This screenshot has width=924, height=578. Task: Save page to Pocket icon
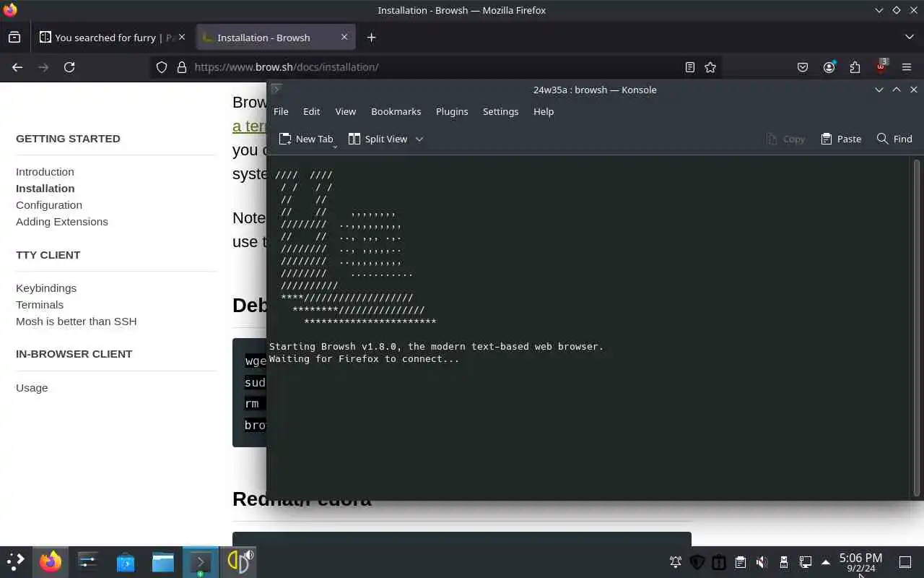[803, 67]
